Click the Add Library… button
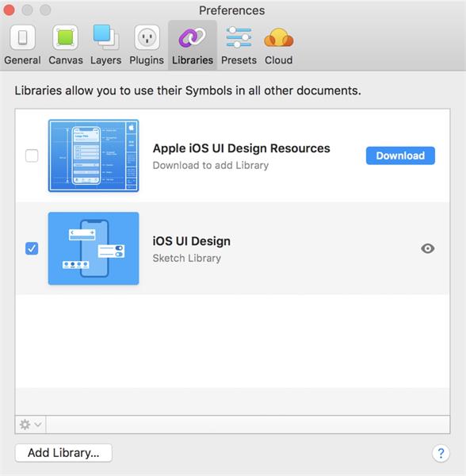466x476 pixels. [63, 453]
